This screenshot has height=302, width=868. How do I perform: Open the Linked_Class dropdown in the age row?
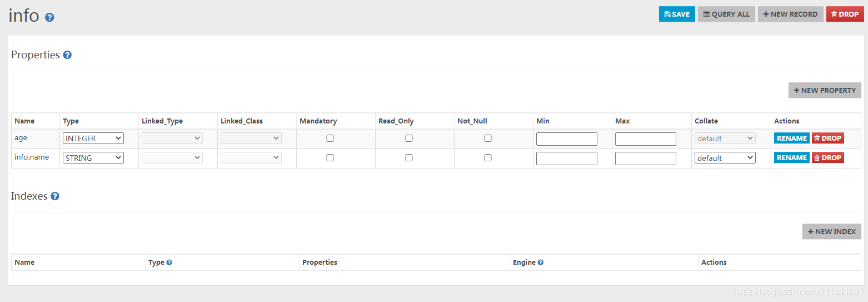[x=251, y=138]
